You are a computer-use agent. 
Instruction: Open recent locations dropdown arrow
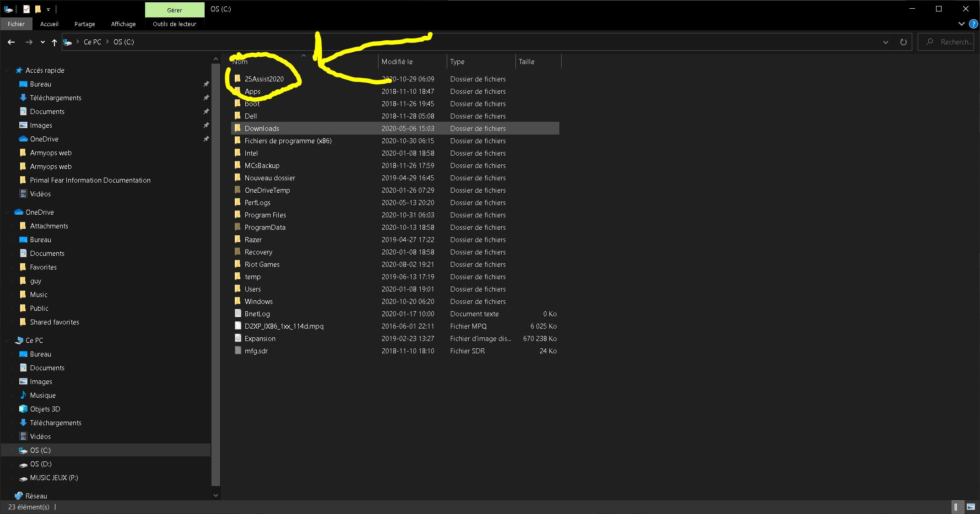pos(43,42)
